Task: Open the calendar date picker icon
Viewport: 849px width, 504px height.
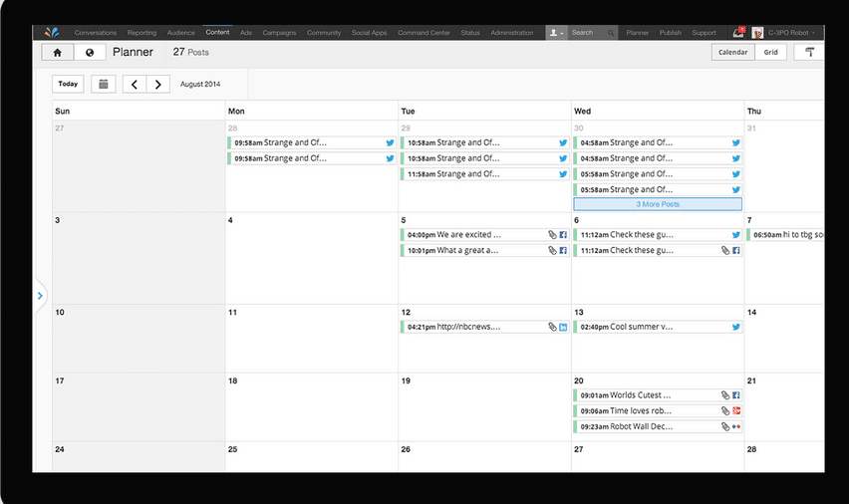Action: [103, 85]
